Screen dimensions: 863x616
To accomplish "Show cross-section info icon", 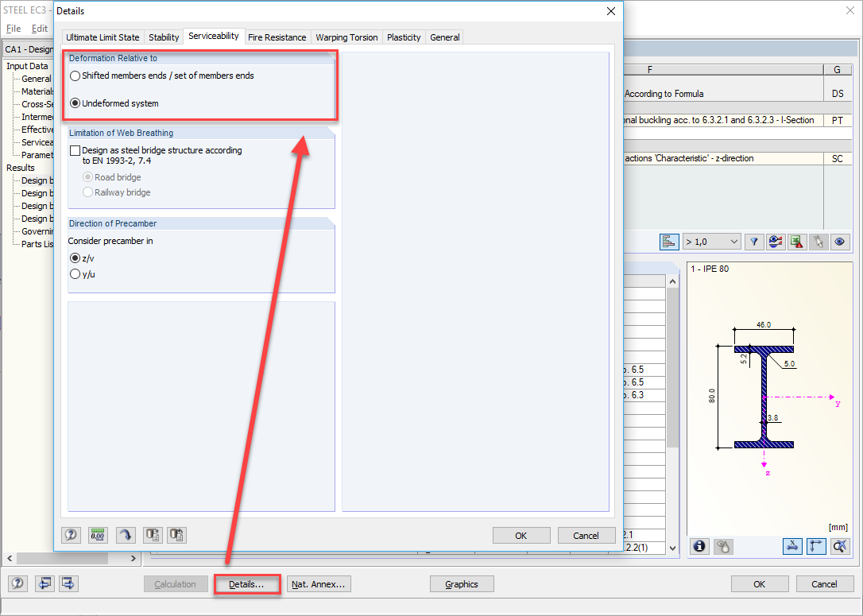I will pos(699,547).
